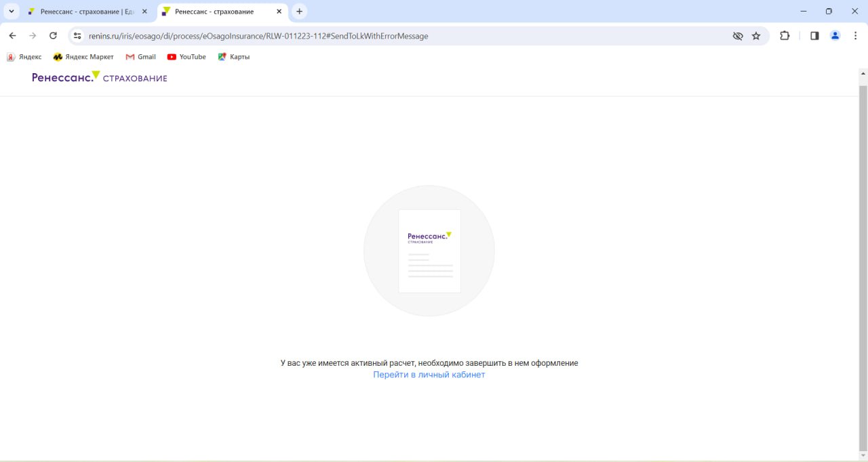The image size is (868, 462).
Task: Click the Ренессанс страхование header logo
Action: 100,77
